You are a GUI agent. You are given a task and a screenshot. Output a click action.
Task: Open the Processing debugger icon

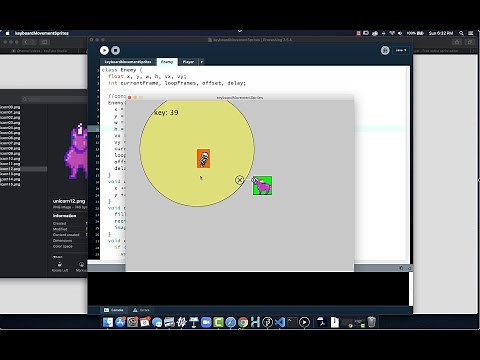pos(385,50)
